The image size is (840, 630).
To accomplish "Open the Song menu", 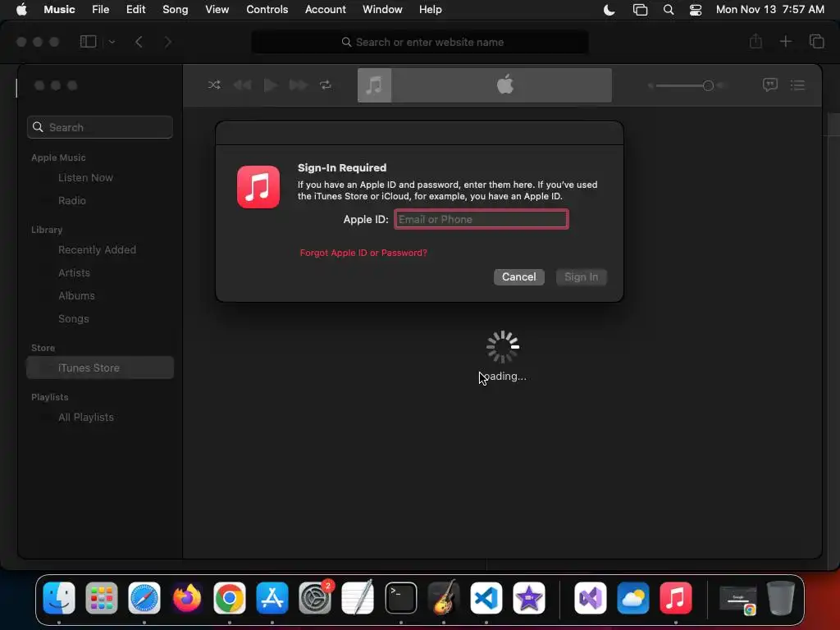I will (176, 10).
